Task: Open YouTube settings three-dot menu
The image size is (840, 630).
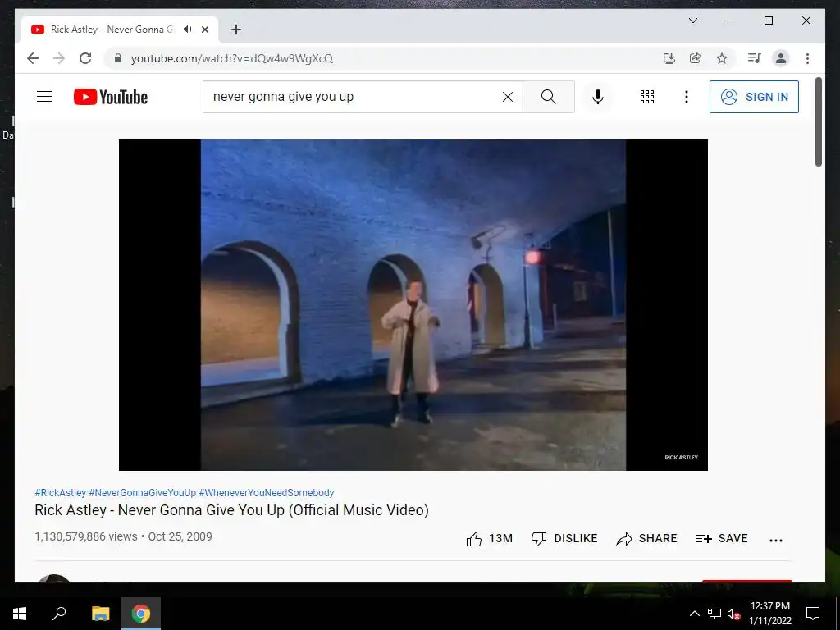Action: click(687, 97)
